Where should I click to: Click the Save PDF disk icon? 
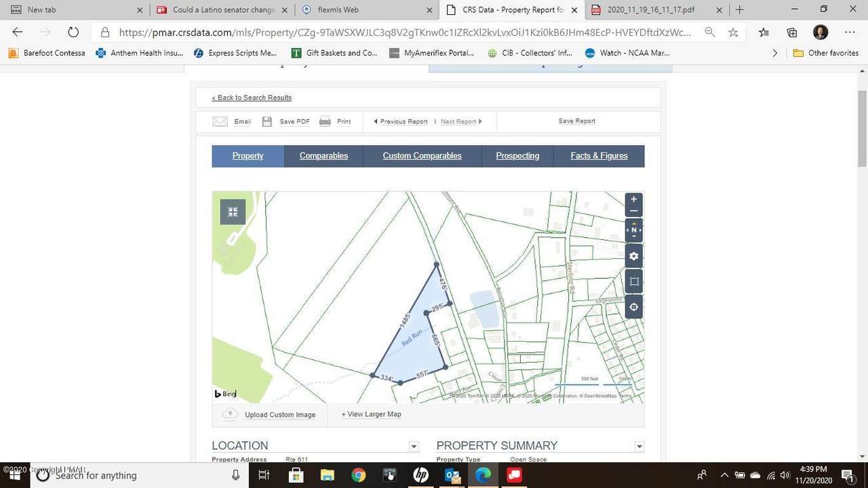click(x=267, y=121)
